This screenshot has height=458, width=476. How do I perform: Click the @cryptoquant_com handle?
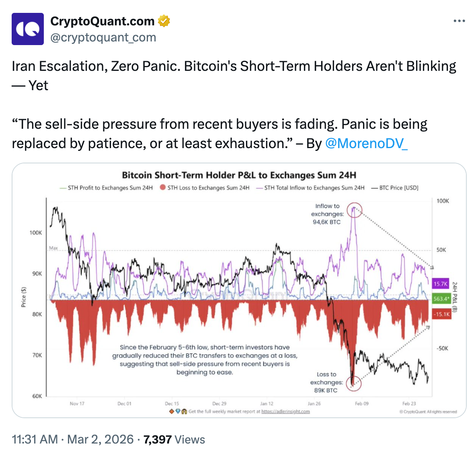click(103, 37)
